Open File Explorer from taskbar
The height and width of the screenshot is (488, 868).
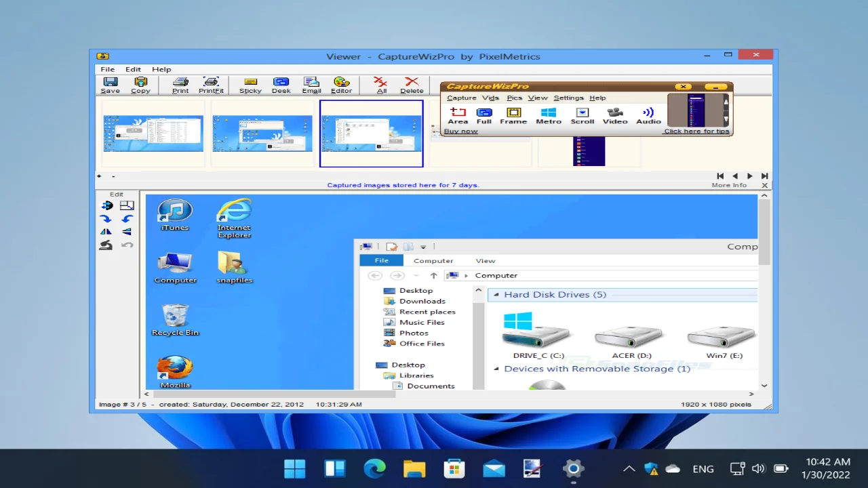pos(414,468)
